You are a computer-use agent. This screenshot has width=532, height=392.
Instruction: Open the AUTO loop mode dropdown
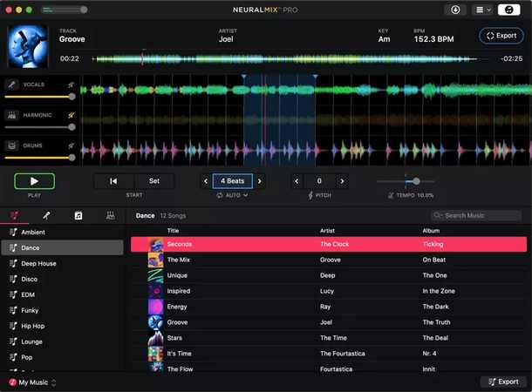pyautogui.click(x=232, y=196)
